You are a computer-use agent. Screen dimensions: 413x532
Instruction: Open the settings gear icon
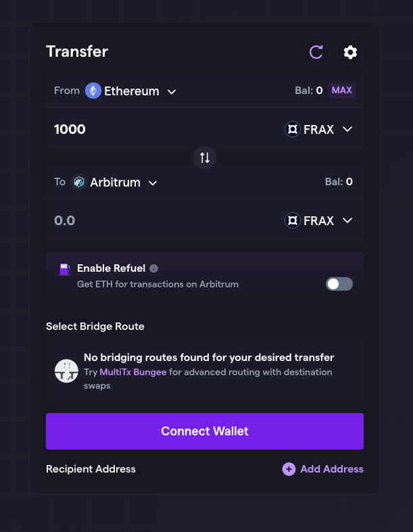(x=350, y=52)
